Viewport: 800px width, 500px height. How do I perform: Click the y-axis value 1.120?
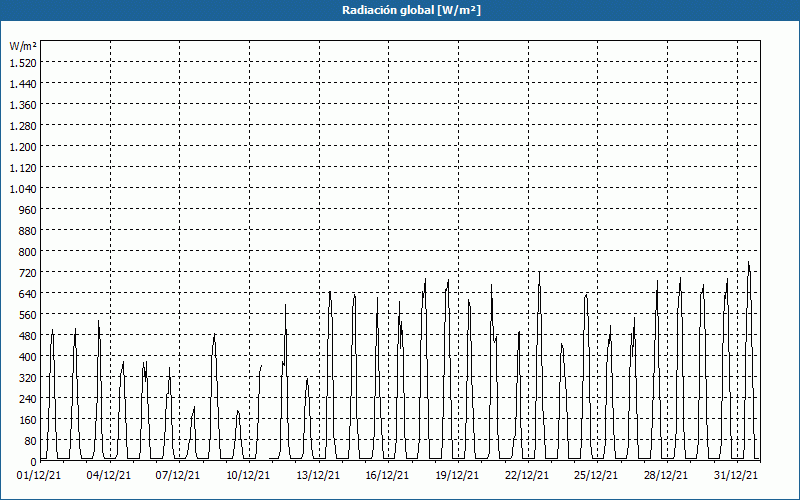[x=23, y=168]
